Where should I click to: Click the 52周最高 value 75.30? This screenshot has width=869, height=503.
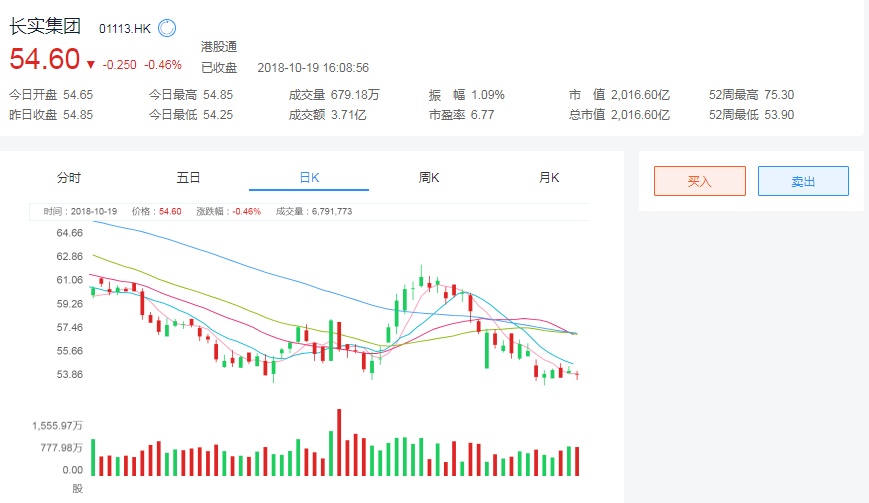[x=778, y=95]
